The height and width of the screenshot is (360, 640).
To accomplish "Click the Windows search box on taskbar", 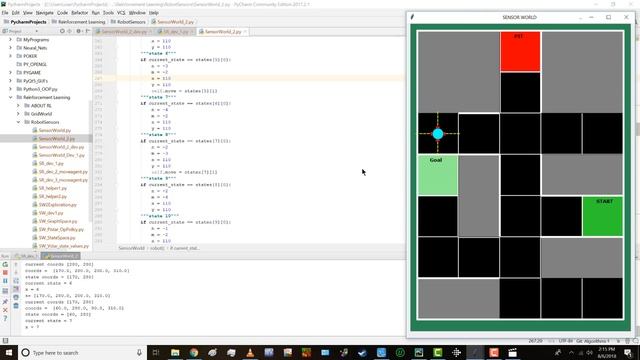I will coord(81,353).
